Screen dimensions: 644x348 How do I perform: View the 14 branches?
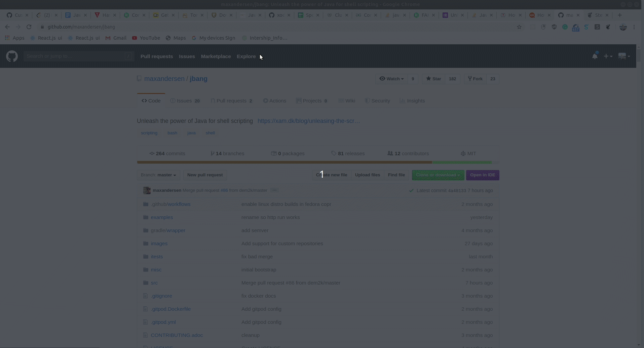(x=227, y=154)
